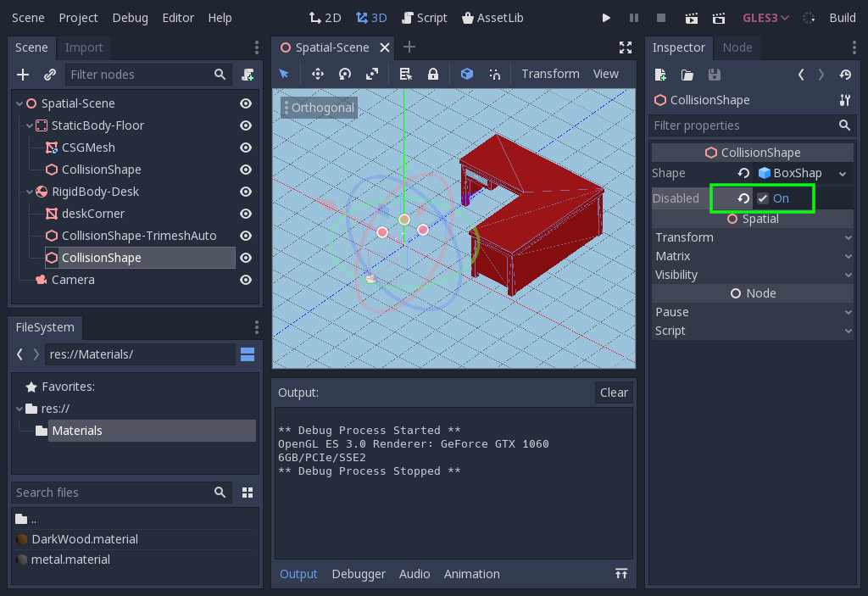
Task: Open the Debug menu
Action: pyautogui.click(x=130, y=17)
